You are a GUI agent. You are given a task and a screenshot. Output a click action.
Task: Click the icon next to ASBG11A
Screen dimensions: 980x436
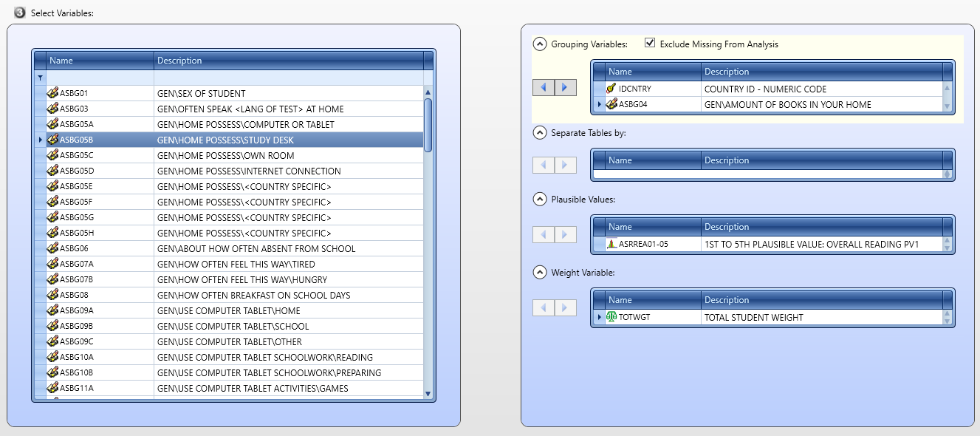coord(52,388)
